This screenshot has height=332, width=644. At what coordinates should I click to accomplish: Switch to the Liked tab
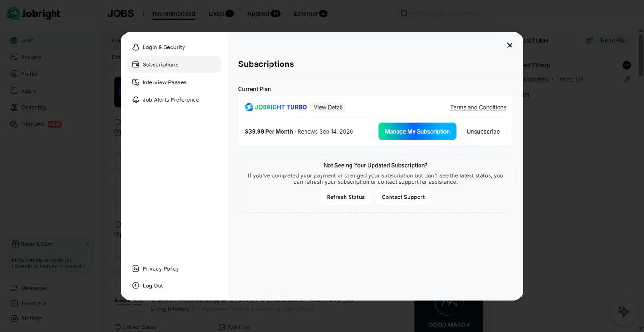click(x=221, y=14)
